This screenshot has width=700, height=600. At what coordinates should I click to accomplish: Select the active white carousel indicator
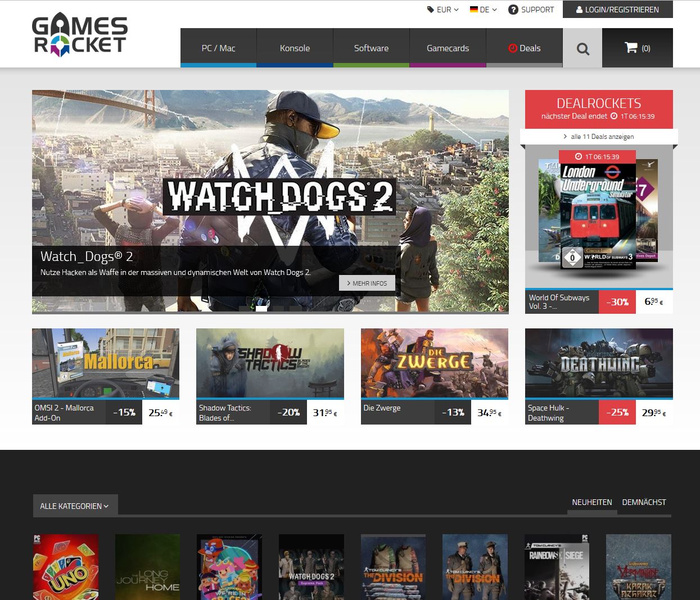(x=261, y=308)
